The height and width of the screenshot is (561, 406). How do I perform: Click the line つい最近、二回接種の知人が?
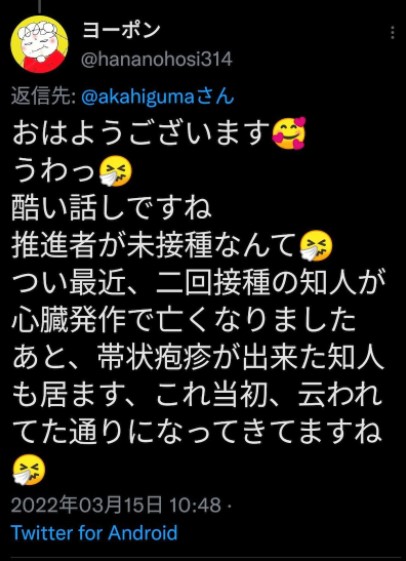[199, 284]
